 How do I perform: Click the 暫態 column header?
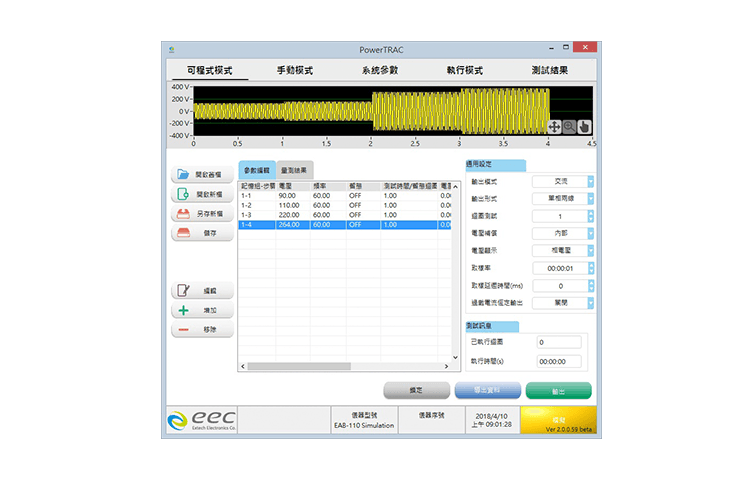363,186
